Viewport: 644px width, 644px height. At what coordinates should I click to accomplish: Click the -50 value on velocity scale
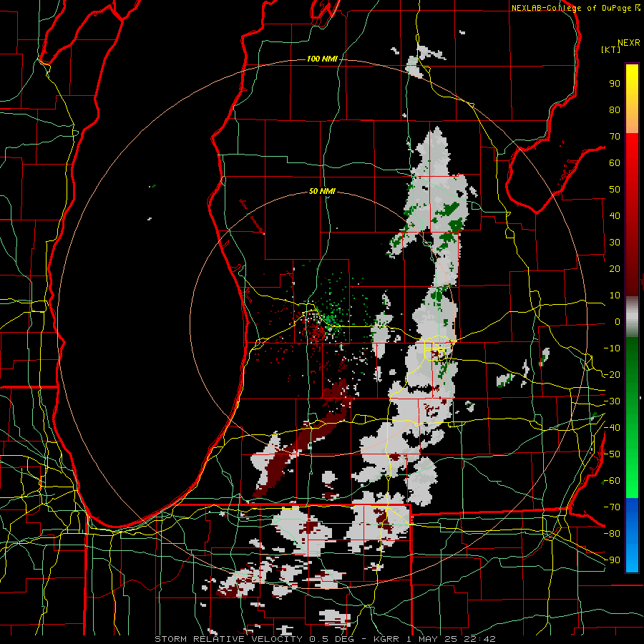(612, 454)
